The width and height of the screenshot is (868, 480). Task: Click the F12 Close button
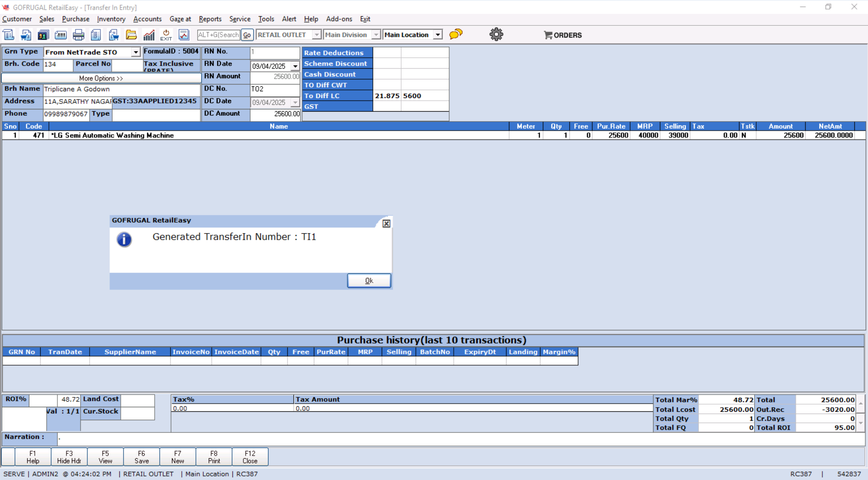[x=250, y=457]
